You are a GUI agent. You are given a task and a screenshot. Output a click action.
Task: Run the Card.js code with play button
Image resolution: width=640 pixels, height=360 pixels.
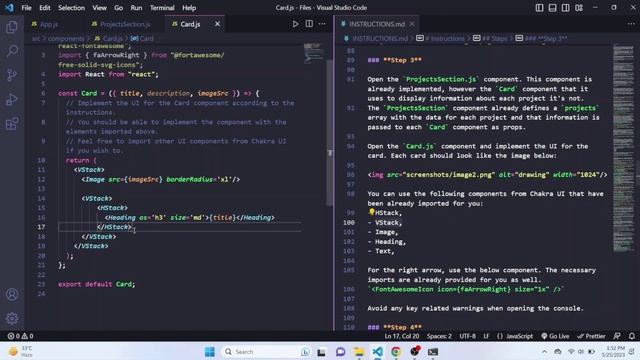pyautogui.click(x=295, y=24)
